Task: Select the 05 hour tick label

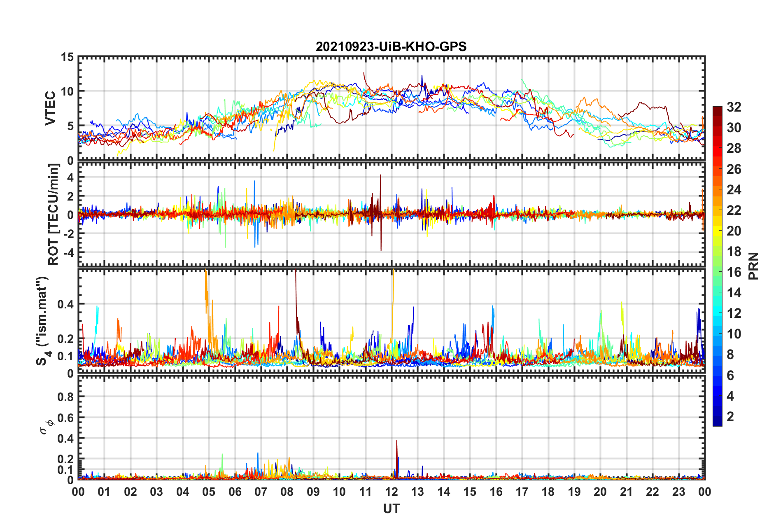Action: [209, 492]
